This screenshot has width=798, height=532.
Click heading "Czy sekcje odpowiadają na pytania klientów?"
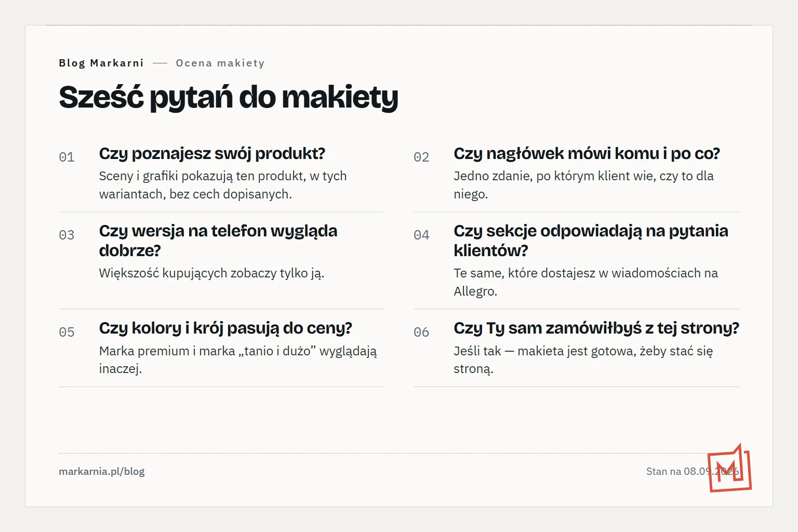click(591, 241)
